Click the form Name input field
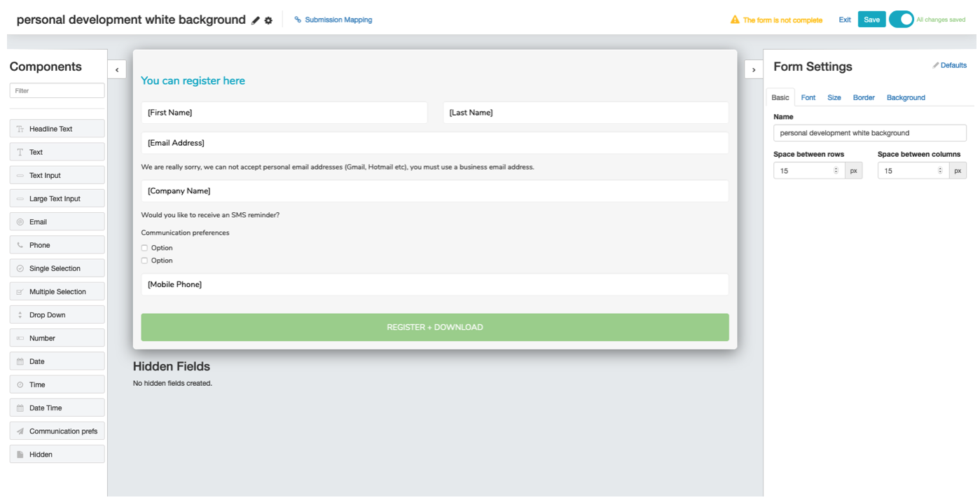 [x=870, y=133]
